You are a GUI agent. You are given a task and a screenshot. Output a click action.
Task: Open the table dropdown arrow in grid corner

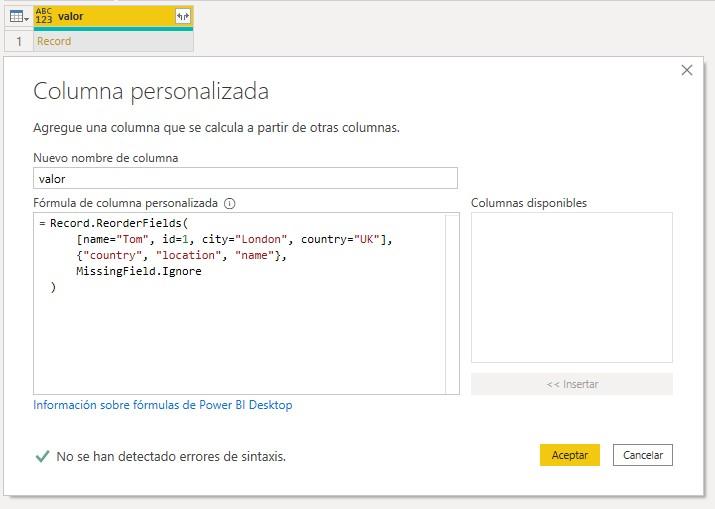[x=26, y=18]
